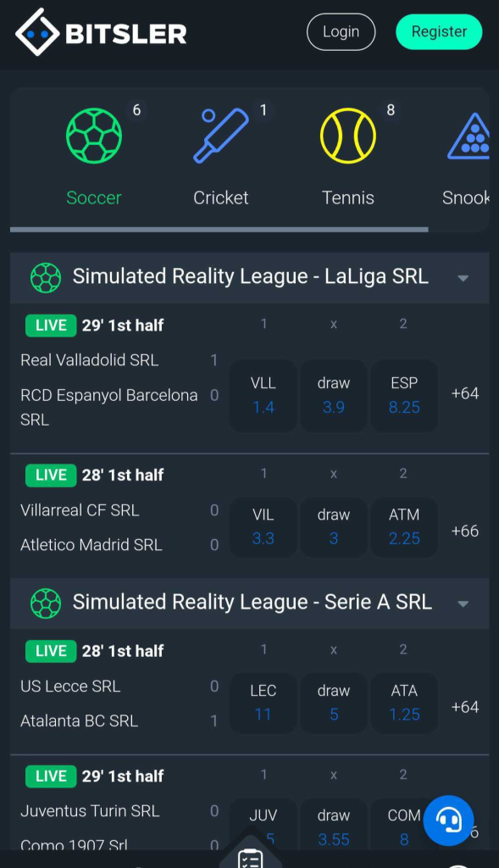Click the sports carousel horizontal scrollbar

[219, 229]
